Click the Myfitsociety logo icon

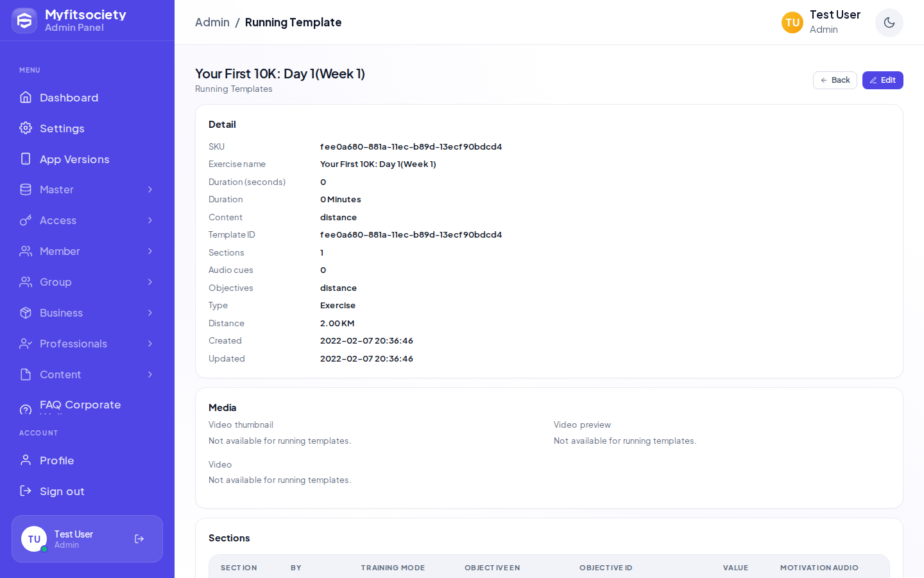click(24, 21)
